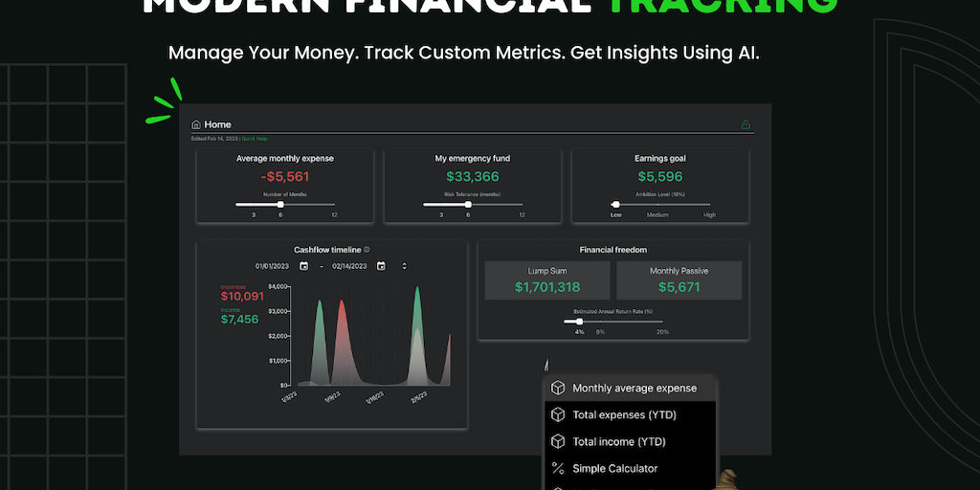Click the date range up-down stepper arrows
Image resolution: width=980 pixels, height=490 pixels.
click(404, 266)
